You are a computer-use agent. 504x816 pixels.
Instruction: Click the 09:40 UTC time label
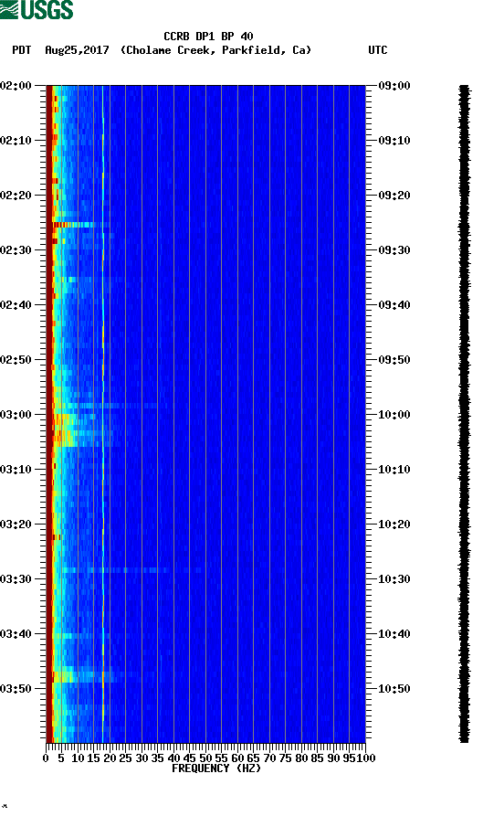tap(394, 305)
